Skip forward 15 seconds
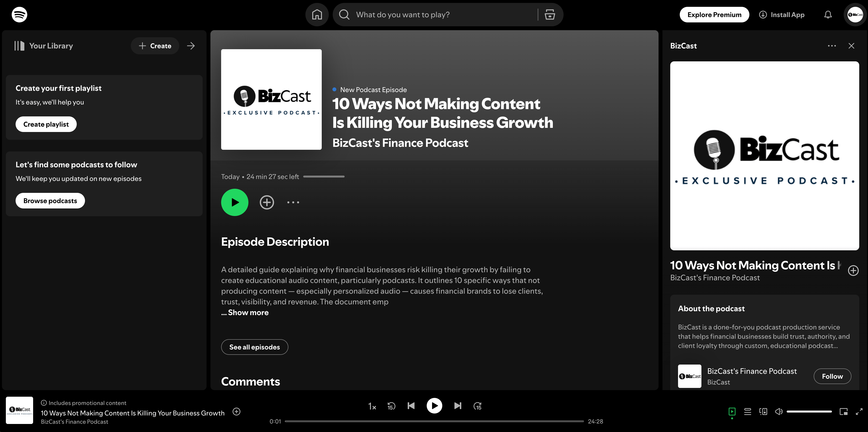This screenshot has width=868, height=432. pyautogui.click(x=477, y=406)
